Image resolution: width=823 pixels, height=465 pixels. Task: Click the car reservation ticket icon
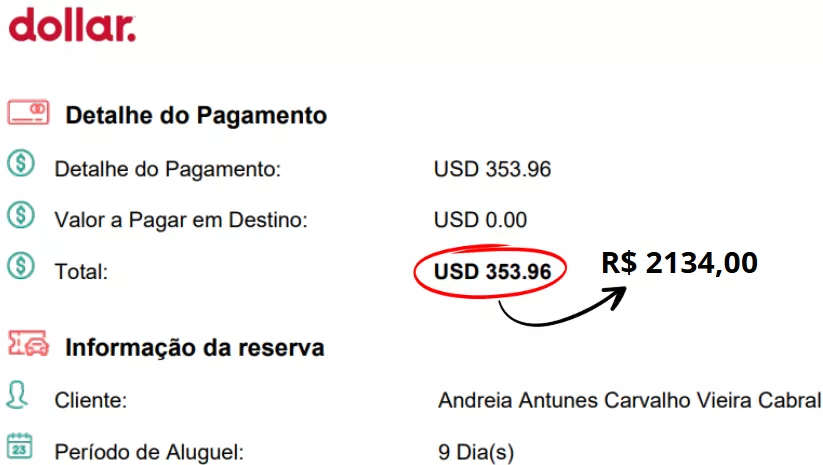(29, 345)
